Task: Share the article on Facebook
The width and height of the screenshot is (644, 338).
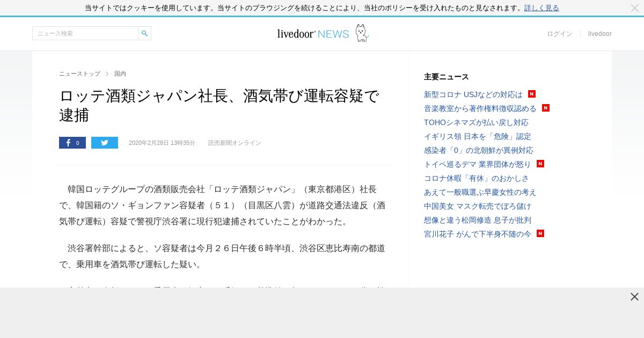Action: point(72,143)
